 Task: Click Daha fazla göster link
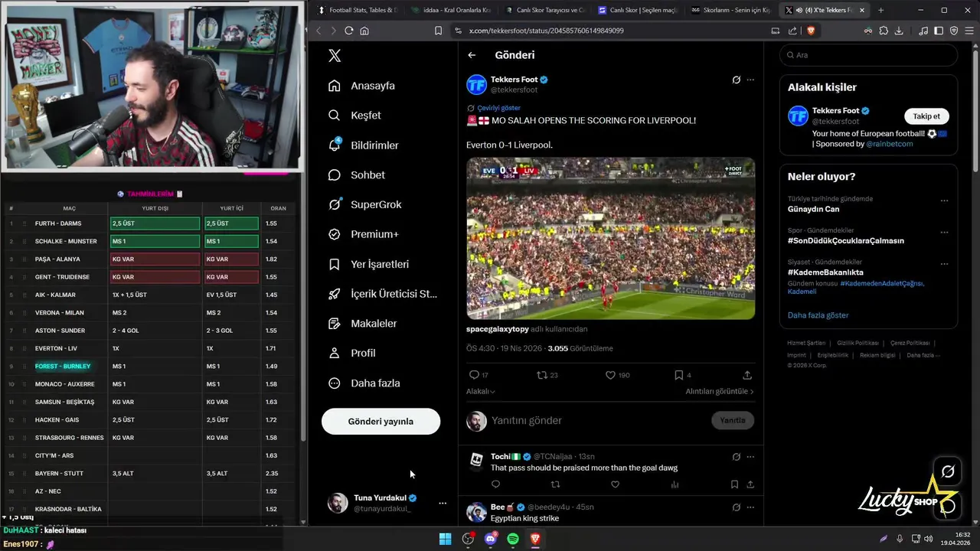click(x=818, y=315)
